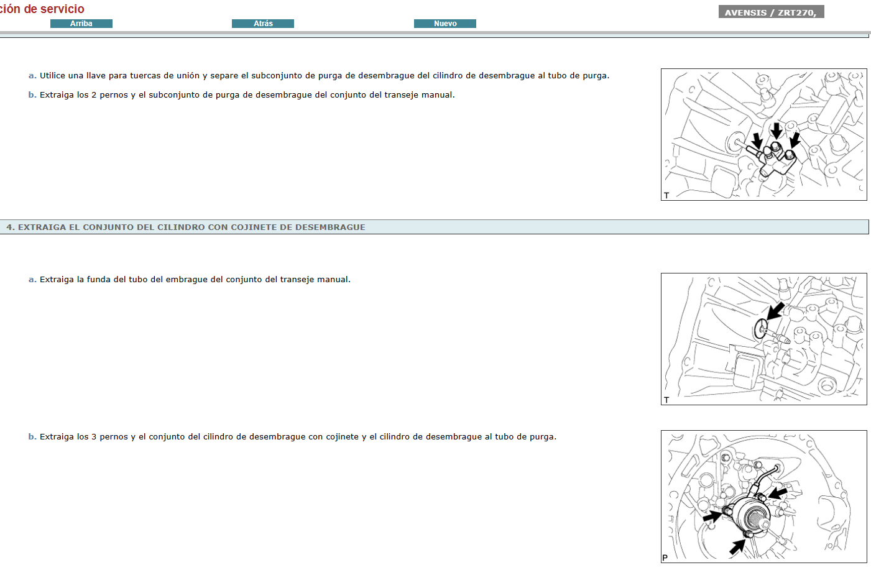Click the single arrow in the boot diagram
This screenshot has height=588, width=871.
[775, 310]
